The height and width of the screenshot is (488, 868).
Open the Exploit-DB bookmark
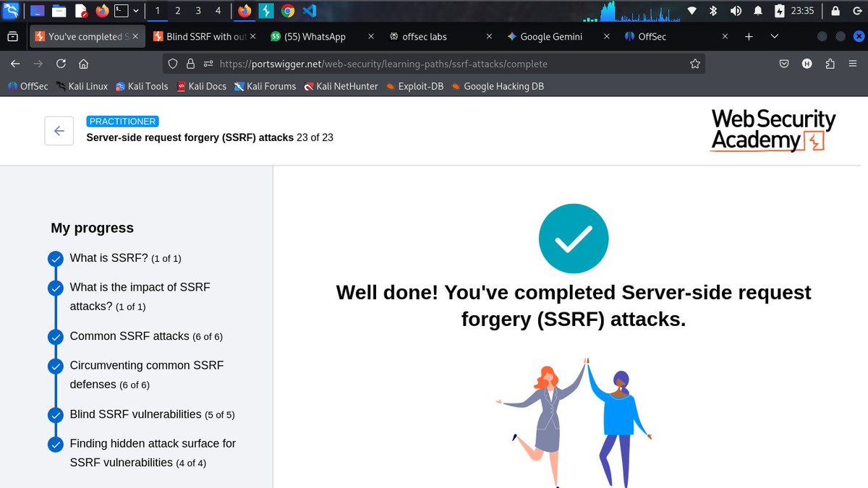(x=414, y=86)
